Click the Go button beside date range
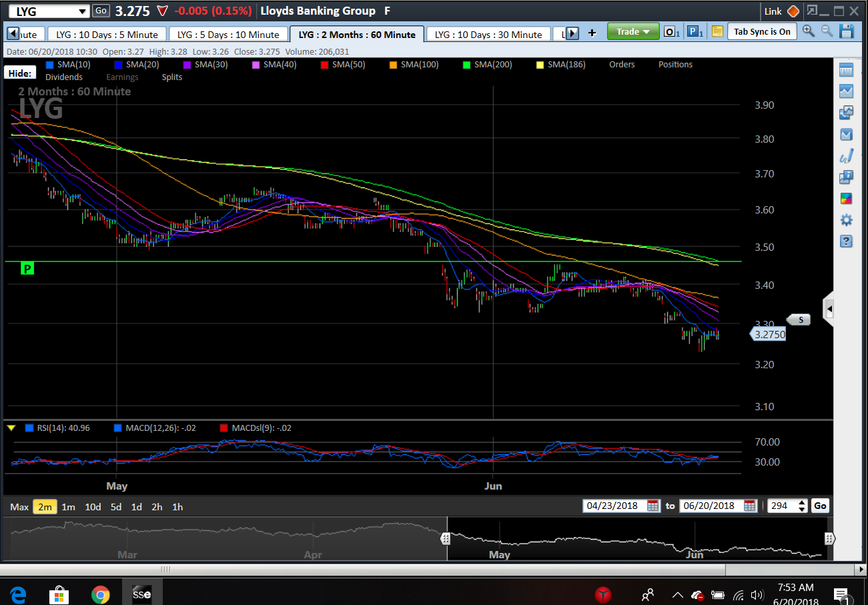 [820, 506]
